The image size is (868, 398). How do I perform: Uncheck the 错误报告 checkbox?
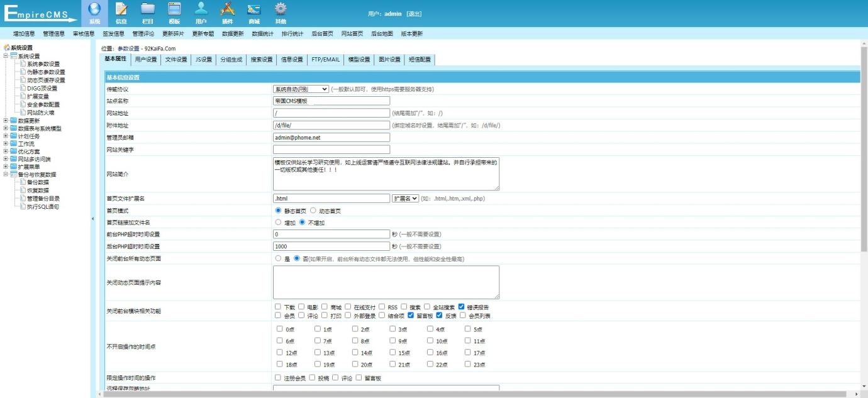tap(461, 307)
